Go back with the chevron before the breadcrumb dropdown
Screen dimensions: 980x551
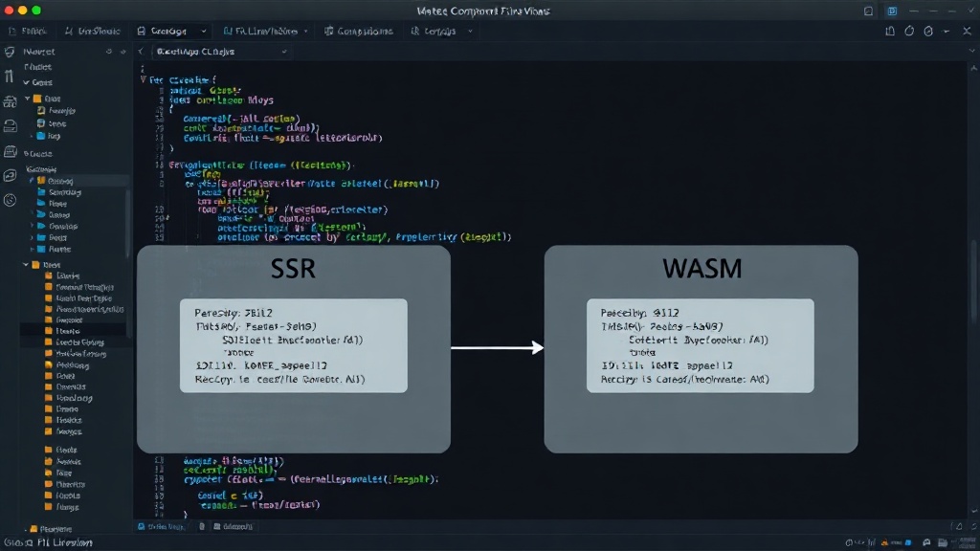click(142, 52)
